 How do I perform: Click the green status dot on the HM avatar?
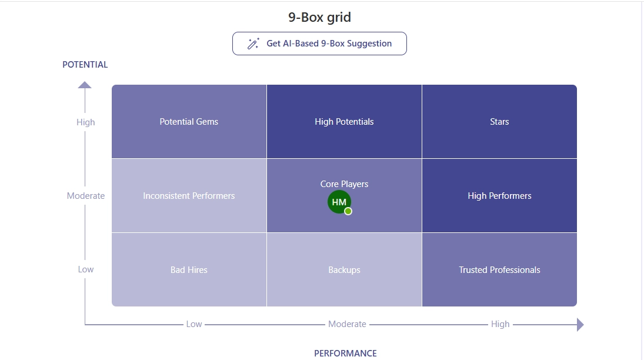click(x=348, y=211)
